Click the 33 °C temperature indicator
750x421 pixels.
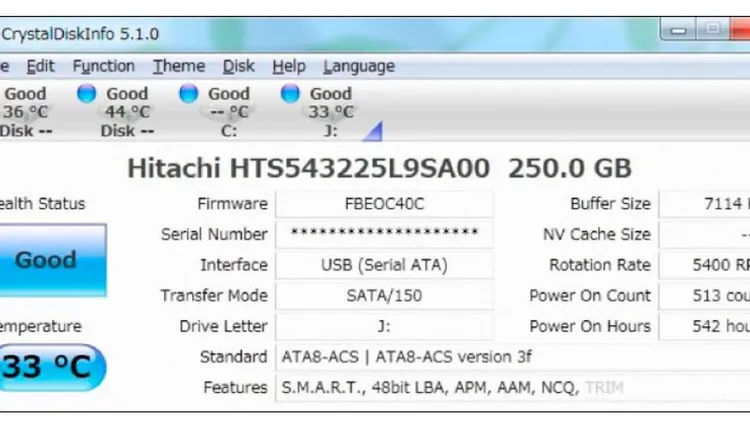(x=52, y=367)
